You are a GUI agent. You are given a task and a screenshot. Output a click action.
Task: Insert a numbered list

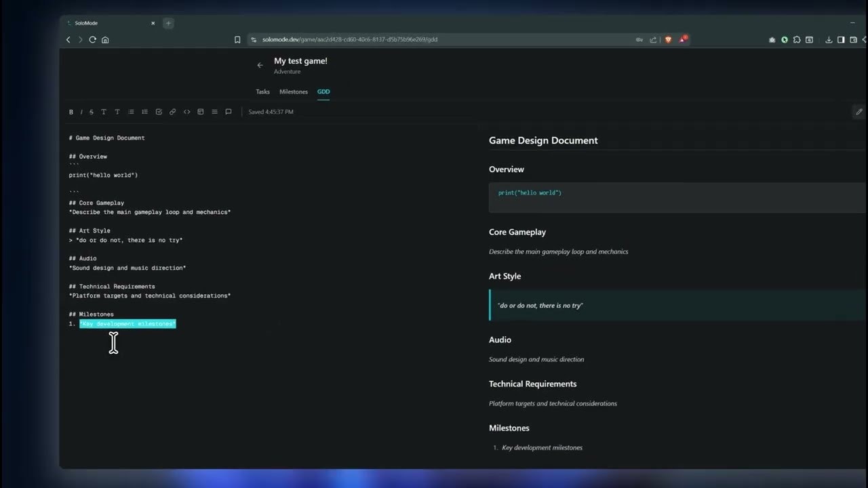pyautogui.click(x=144, y=112)
